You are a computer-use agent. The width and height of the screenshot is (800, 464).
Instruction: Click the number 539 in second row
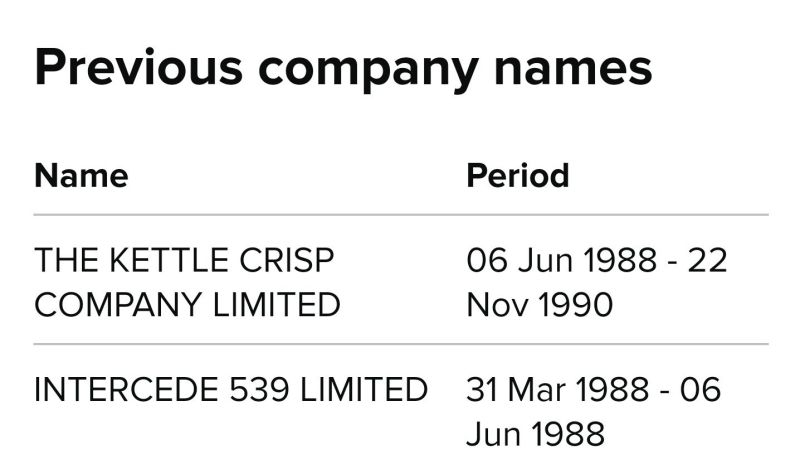pos(259,389)
